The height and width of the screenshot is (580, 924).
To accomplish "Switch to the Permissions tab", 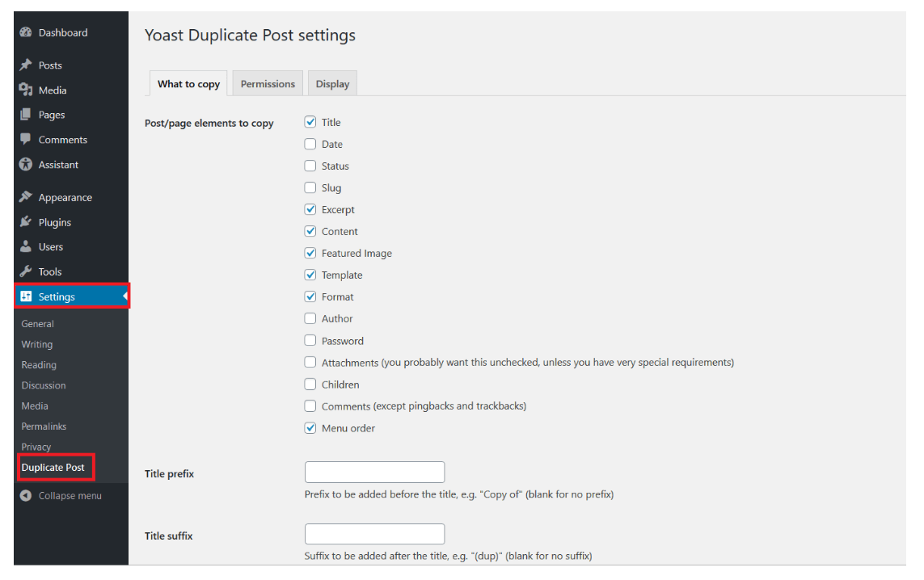I will pos(268,84).
